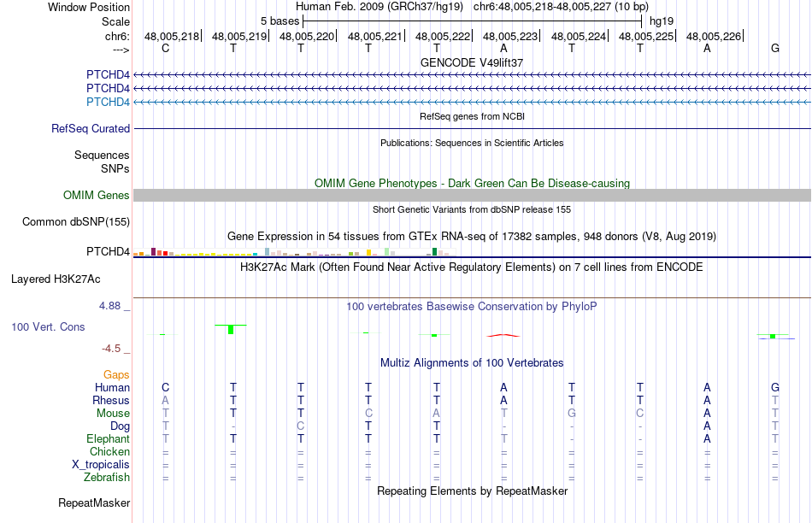Screen dimensions: 812x523
Task: Click the RepeatMasker track label
Action: coord(94,502)
